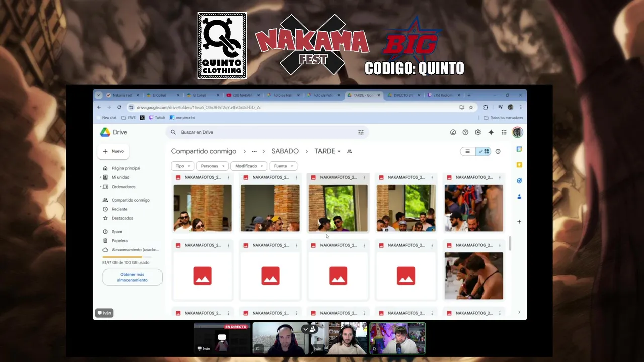Open Google Tasks in the side panel
Screen dimensions: 644x362
(x=519, y=180)
